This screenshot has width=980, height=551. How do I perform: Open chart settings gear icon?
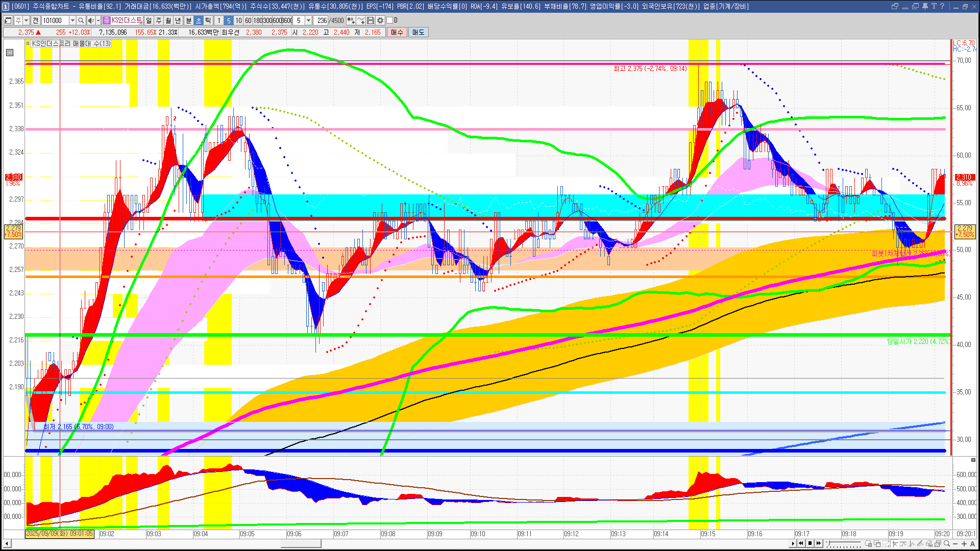click(x=380, y=20)
